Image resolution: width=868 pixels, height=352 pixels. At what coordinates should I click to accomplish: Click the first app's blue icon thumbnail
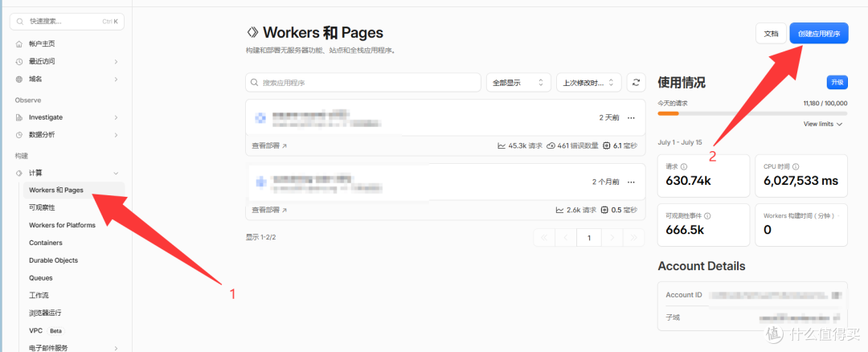pyautogui.click(x=260, y=118)
